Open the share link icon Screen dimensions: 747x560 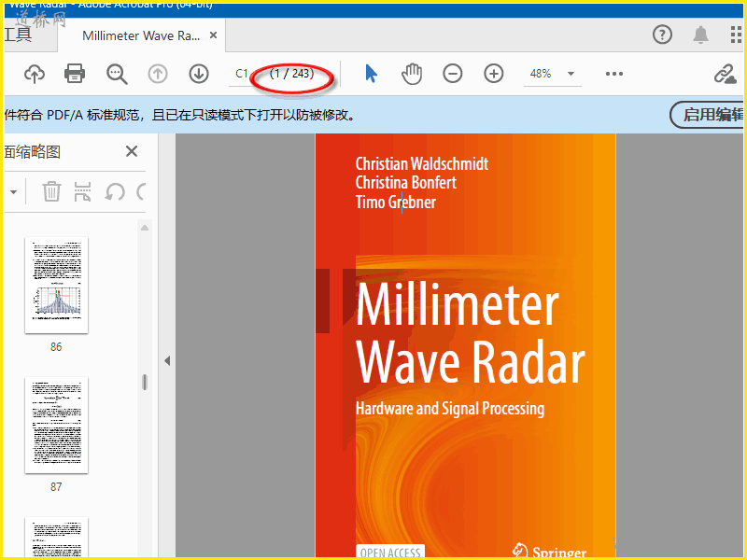725,74
